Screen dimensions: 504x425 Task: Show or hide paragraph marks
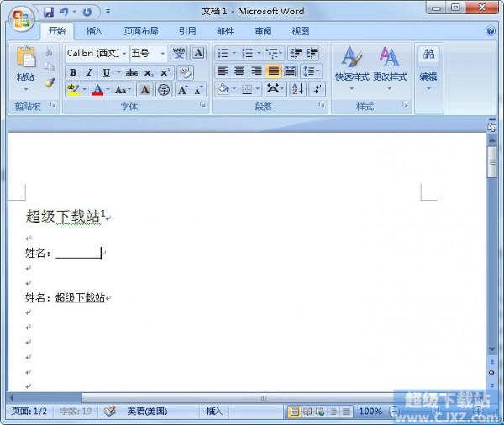pos(318,89)
